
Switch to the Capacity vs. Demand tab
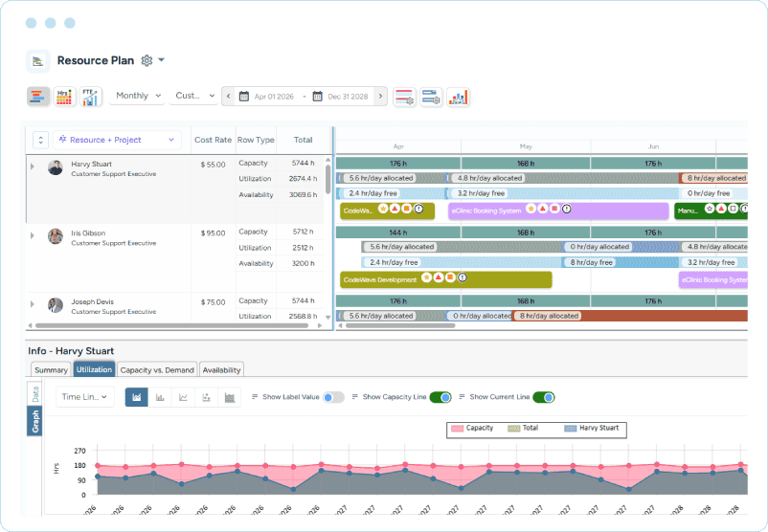pos(157,369)
